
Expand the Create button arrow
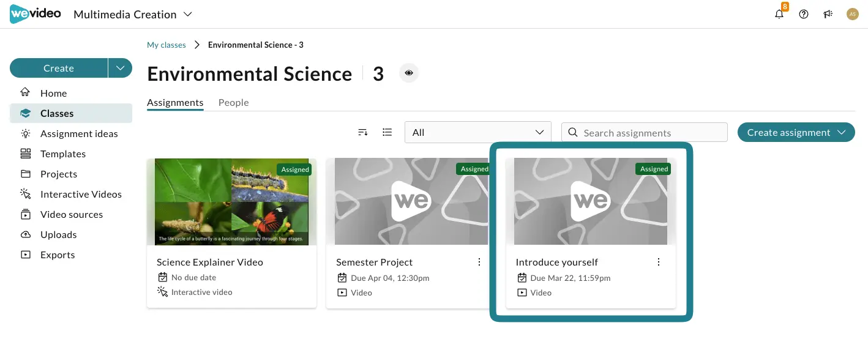pos(121,68)
